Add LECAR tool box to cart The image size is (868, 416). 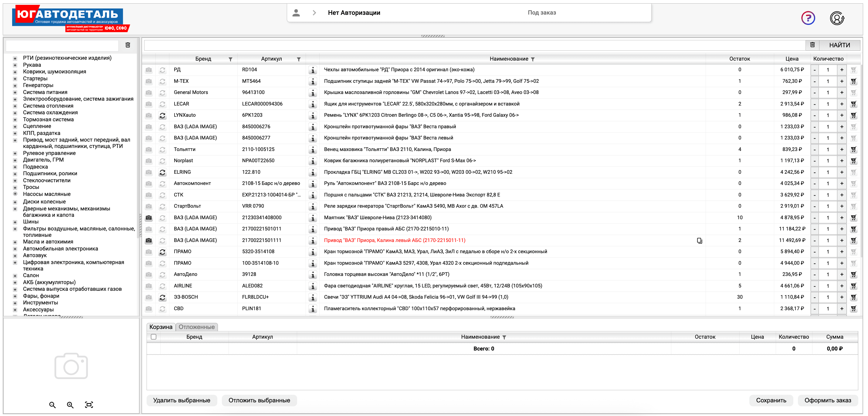point(853,104)
